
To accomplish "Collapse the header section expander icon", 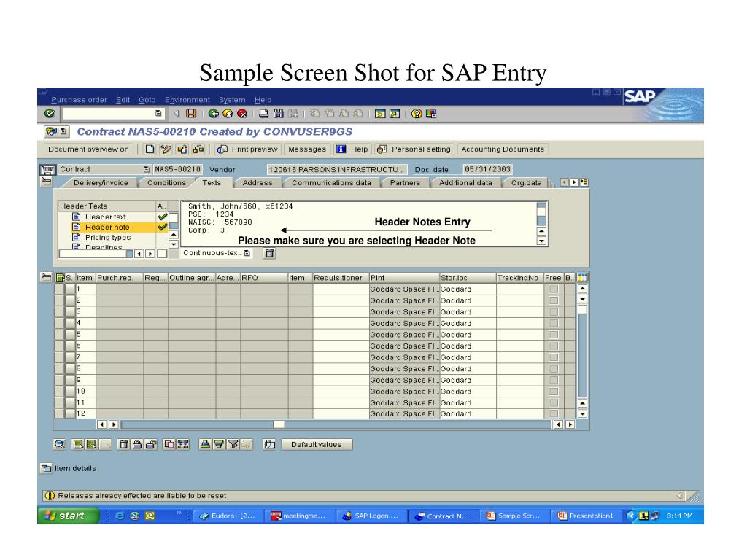I will tap(46, 182).
